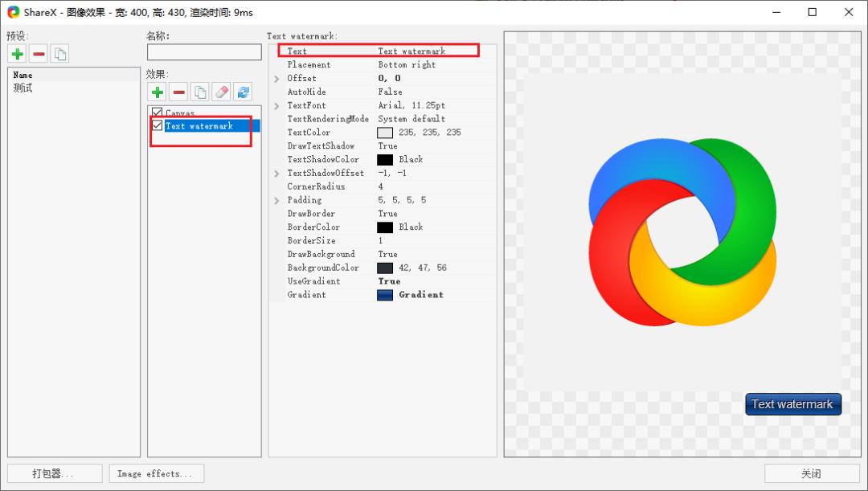Add a new effect with green plus
868x491 pixels.
click(x=157, y=92)
